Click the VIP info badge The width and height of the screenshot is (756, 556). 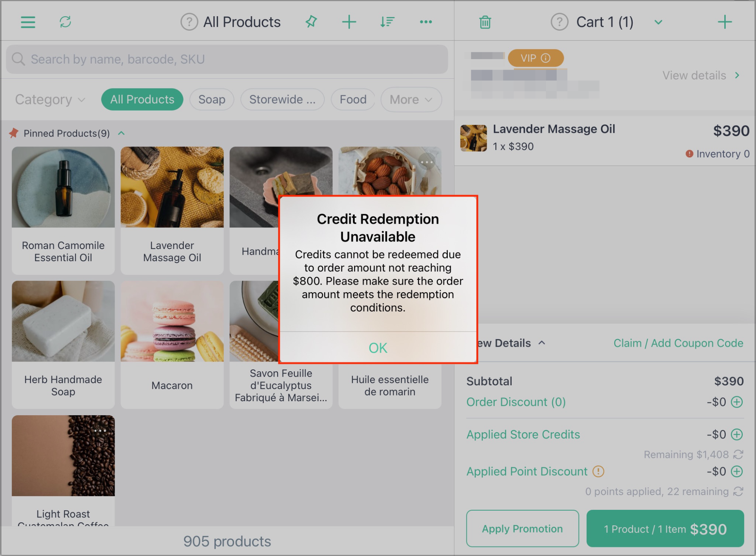point(536,58)
